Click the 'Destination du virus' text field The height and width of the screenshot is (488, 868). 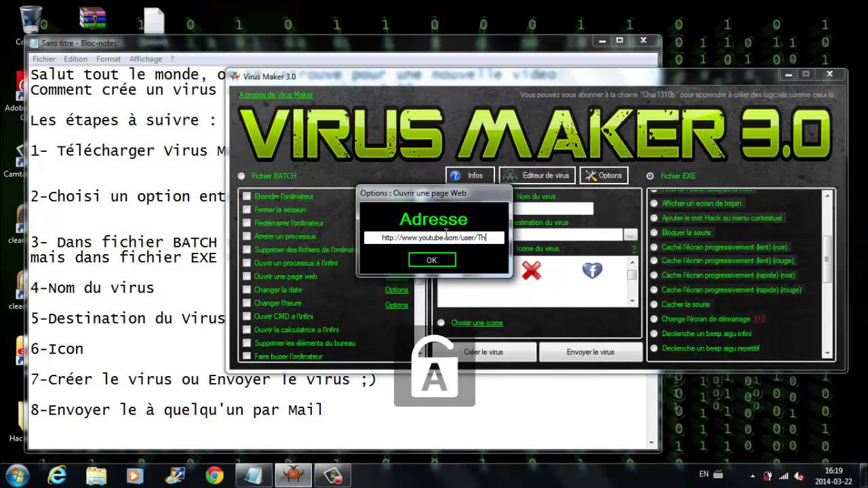click(x=567, y=235)
